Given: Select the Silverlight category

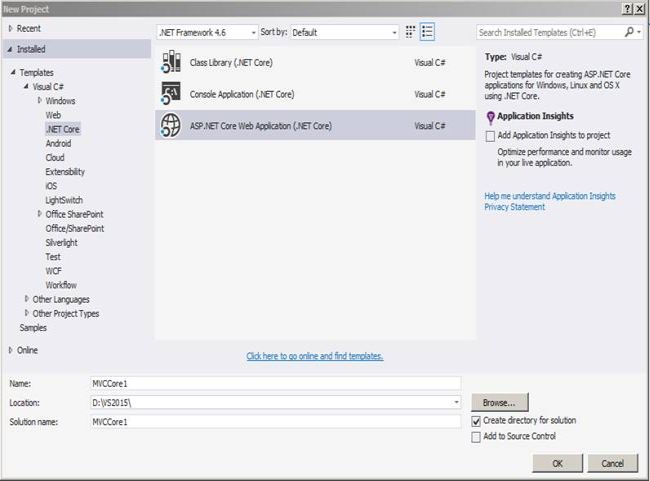Looking at the screenshot, I should (x=61, y=243).
